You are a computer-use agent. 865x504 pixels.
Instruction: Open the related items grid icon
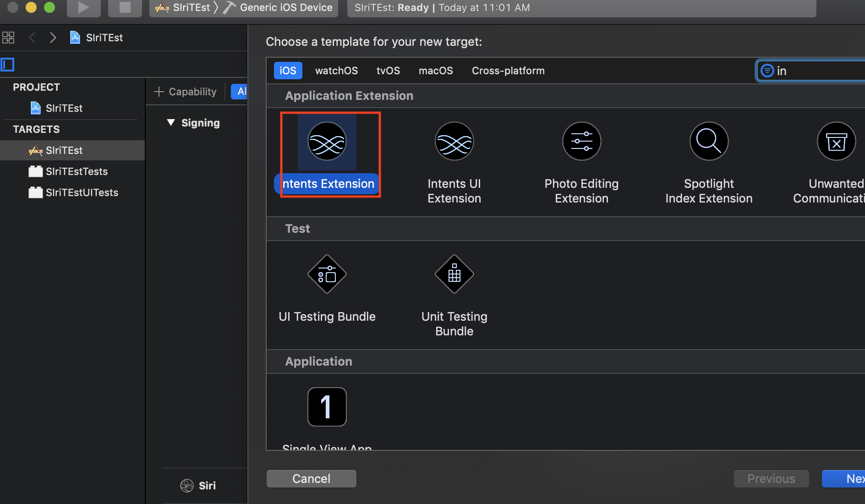click(x=8, y=38)
